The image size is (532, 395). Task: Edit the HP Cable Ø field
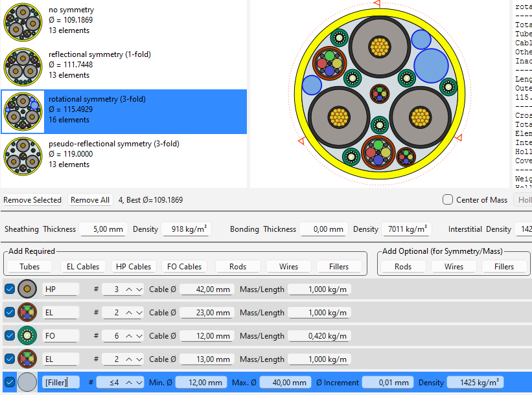coord(206,289)
